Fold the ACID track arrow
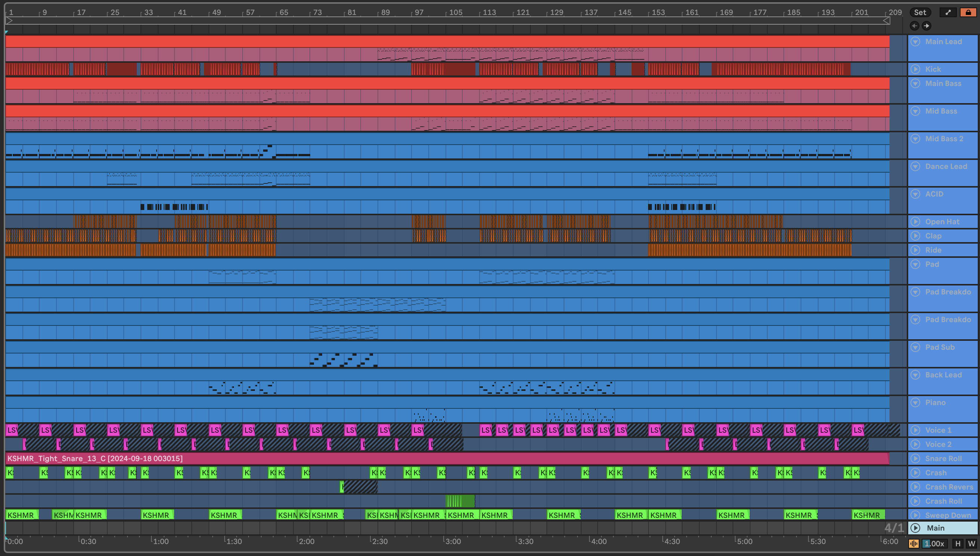 pyautogui.click(x=915, y=194)
